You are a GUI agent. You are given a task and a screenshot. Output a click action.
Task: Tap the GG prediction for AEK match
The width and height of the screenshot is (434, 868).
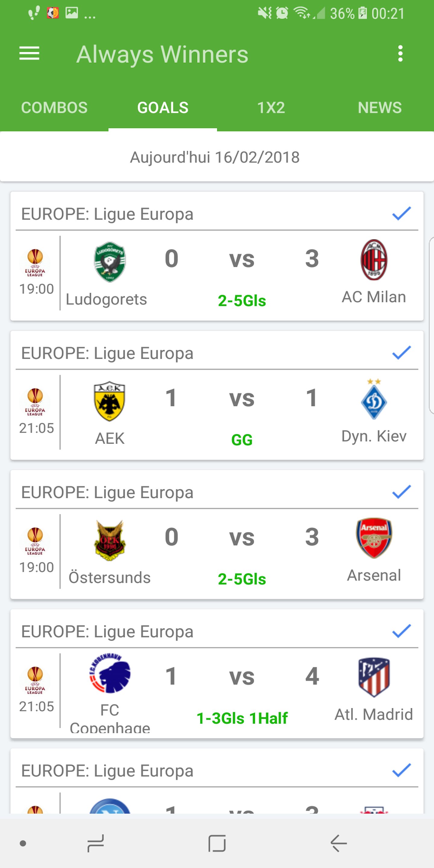point(242,440)
